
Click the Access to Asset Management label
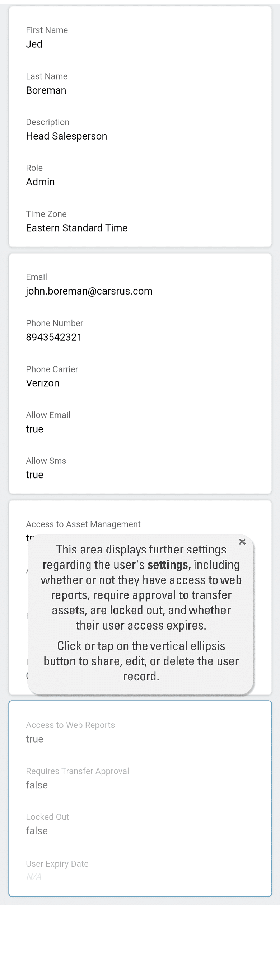tap(83, 524)
